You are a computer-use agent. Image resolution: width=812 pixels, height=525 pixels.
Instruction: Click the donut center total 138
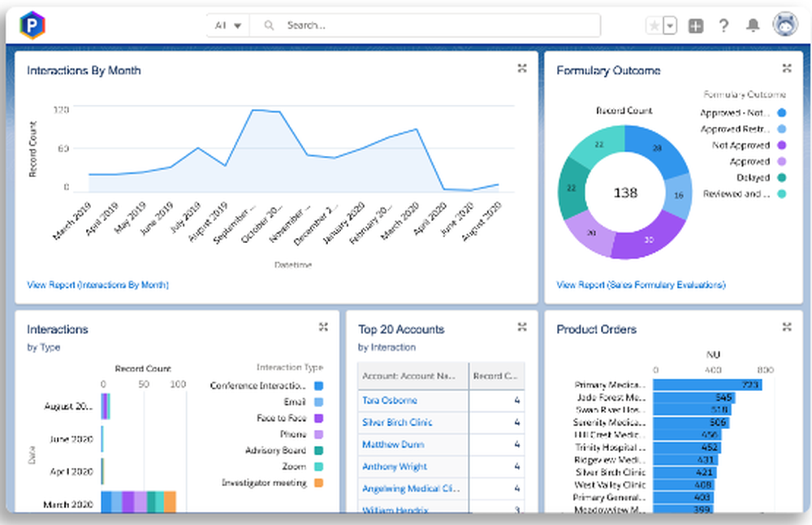click(x=625, y=193)
